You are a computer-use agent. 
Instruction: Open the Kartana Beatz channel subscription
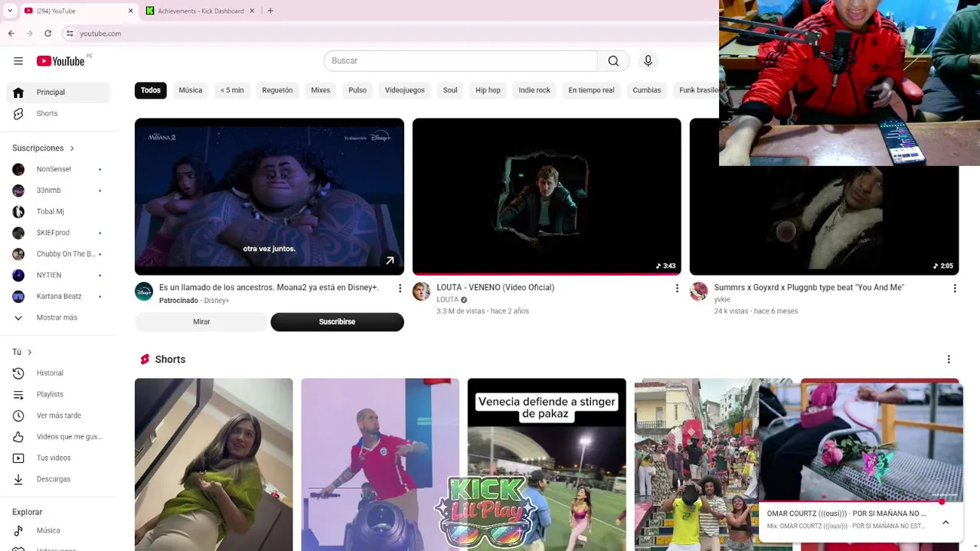pos(58,296)
